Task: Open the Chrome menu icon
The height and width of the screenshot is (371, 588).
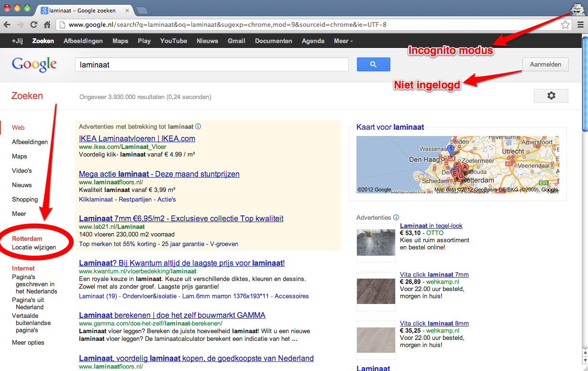Action: coord(580,25)
